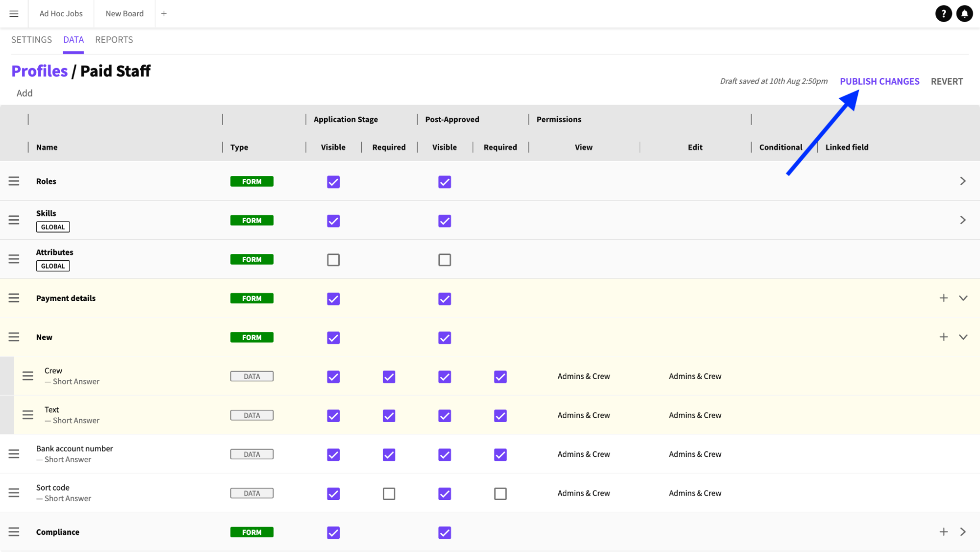Grab the drag handle for Roles row
Viewport: 980px width, 552px height.
14,181
